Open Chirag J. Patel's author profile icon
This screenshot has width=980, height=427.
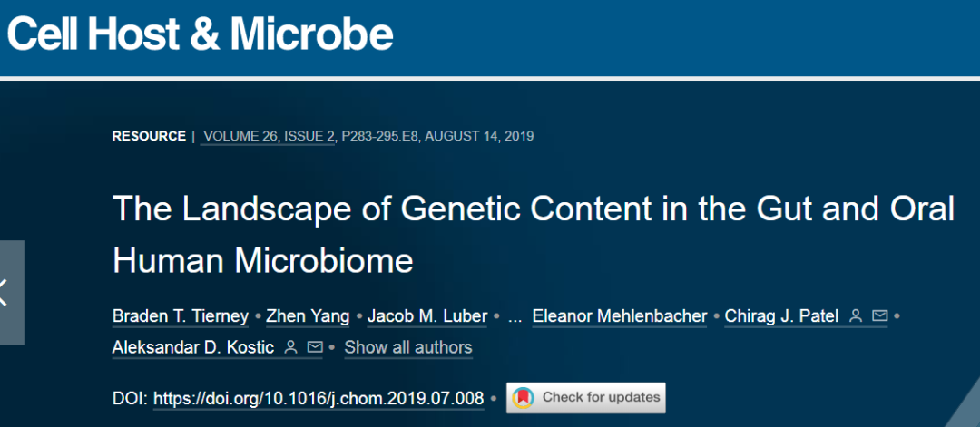coord(855,316)
